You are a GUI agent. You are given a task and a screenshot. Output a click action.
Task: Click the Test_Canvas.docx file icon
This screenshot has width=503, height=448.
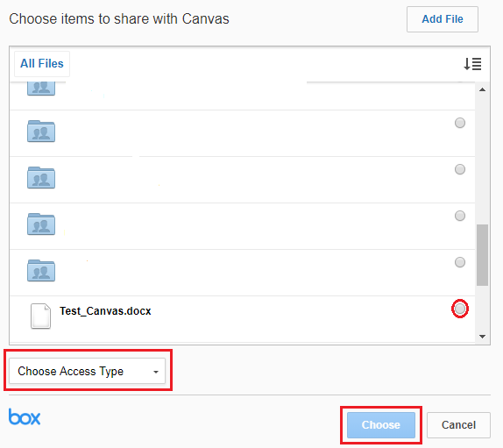[x=40, y=316]
